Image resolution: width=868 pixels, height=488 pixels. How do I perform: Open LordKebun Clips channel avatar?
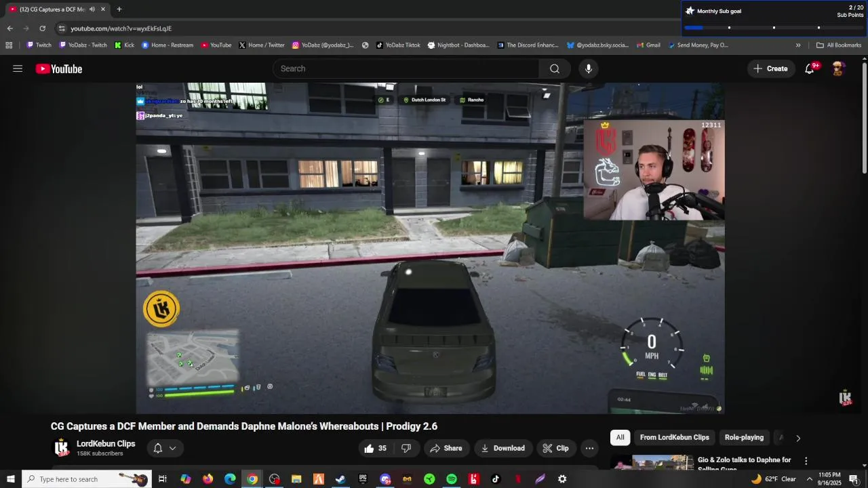pyautogui.click(x=62, y=447)
